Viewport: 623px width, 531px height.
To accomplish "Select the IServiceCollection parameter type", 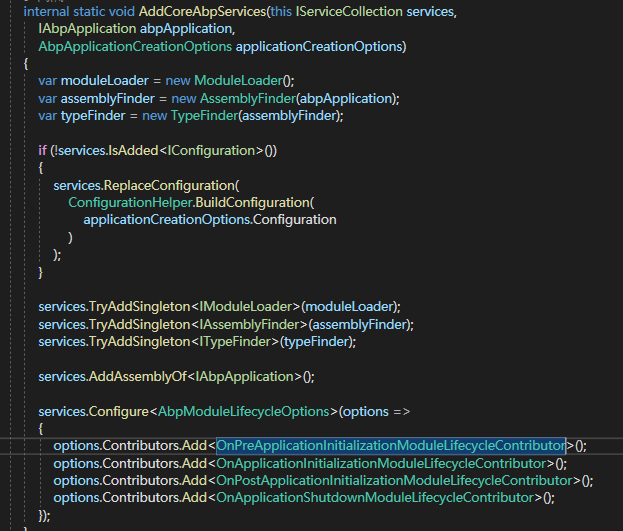I will tap(349, 12).
